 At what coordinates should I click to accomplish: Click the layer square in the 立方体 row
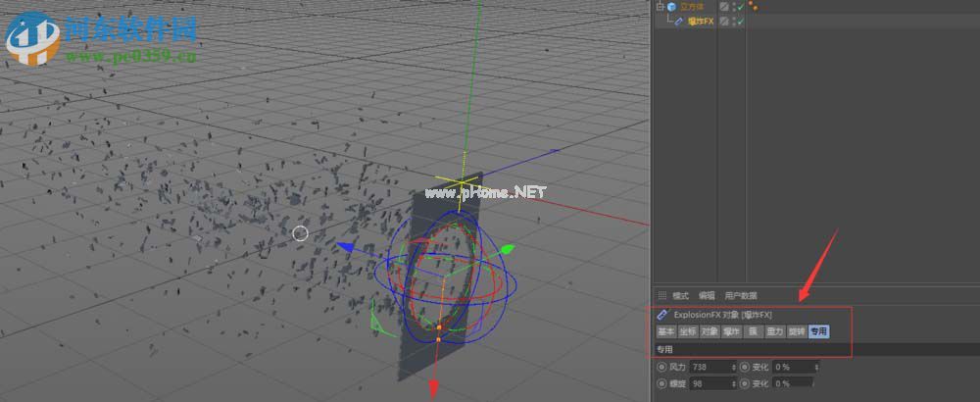[x=724, y=7]
